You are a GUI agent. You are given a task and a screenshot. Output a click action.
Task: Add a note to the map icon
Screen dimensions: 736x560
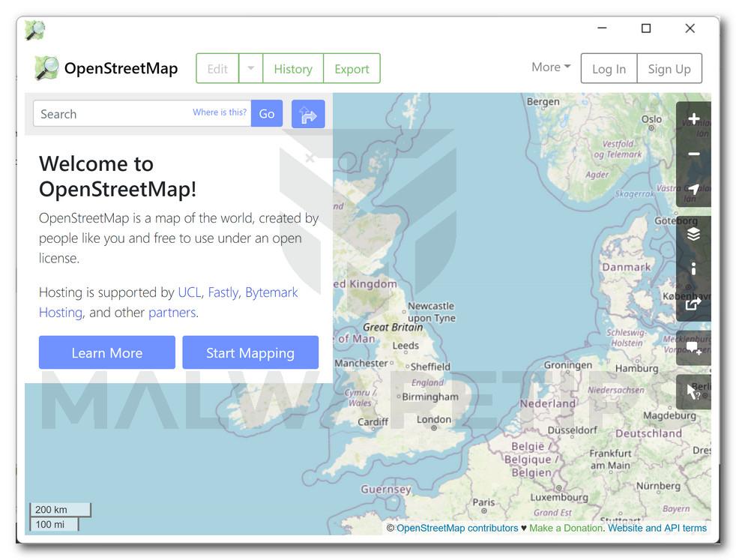point(693,348)
